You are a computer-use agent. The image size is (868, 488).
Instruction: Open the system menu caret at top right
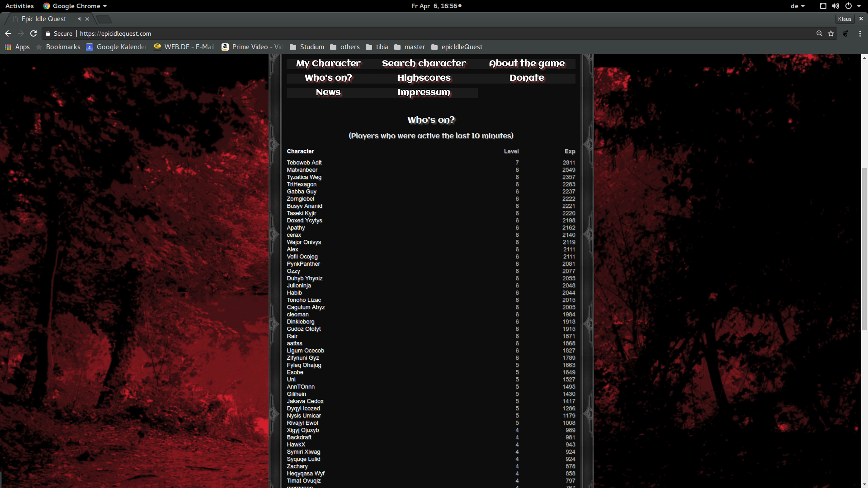[x=859, y=6]
